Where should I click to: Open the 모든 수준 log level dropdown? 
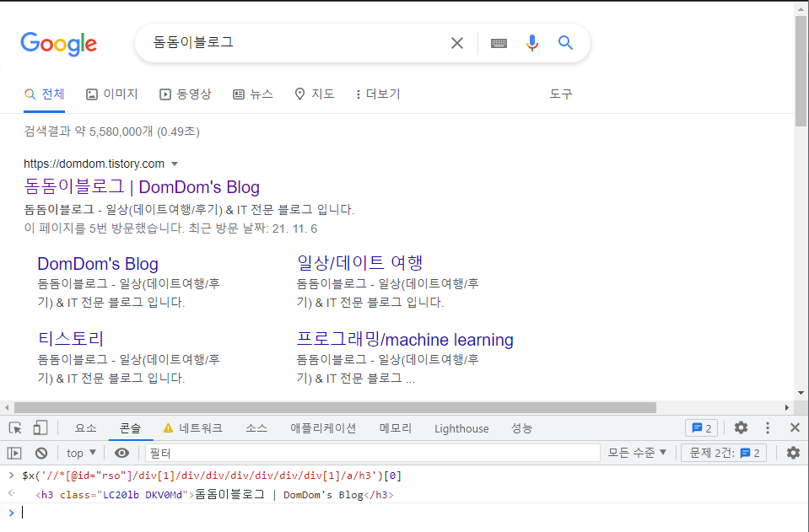click(637, 453)
